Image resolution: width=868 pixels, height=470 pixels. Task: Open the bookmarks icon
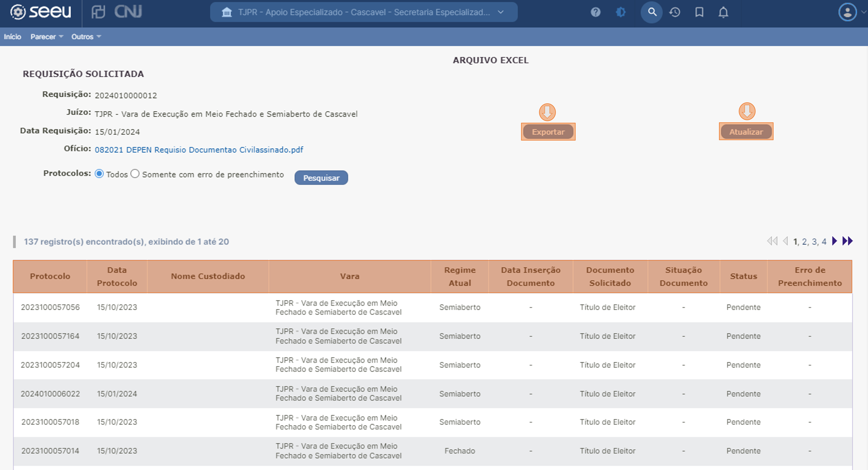point(699,12)
